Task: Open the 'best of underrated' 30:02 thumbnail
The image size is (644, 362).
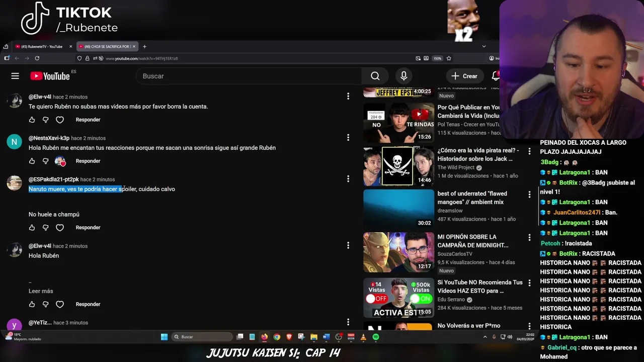Action: 398,209
